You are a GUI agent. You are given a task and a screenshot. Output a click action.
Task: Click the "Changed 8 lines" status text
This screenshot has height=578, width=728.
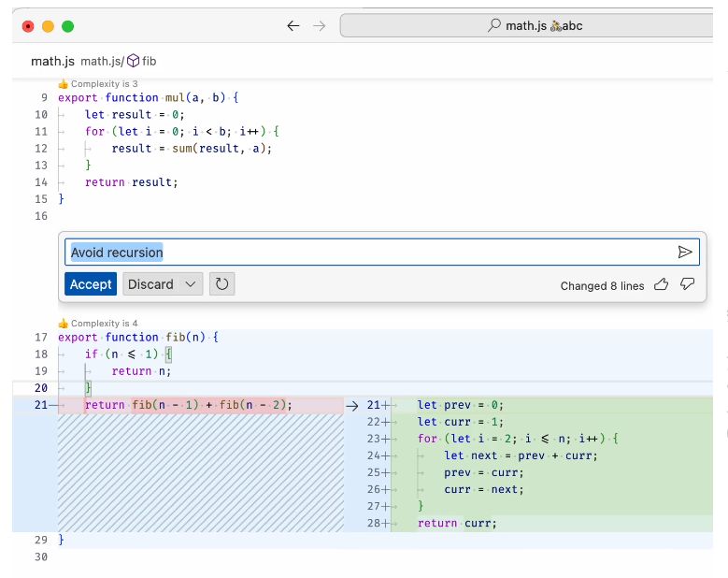(602, 286)
